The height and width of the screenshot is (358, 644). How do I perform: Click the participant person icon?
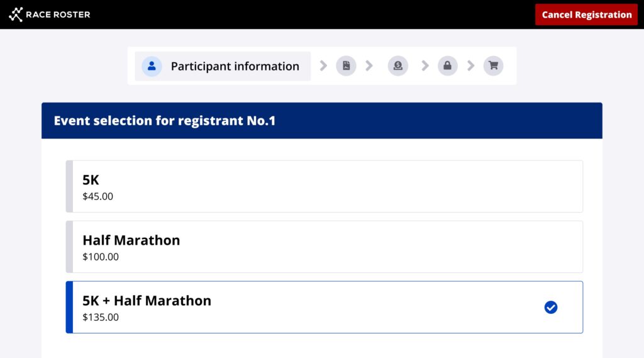152,66
